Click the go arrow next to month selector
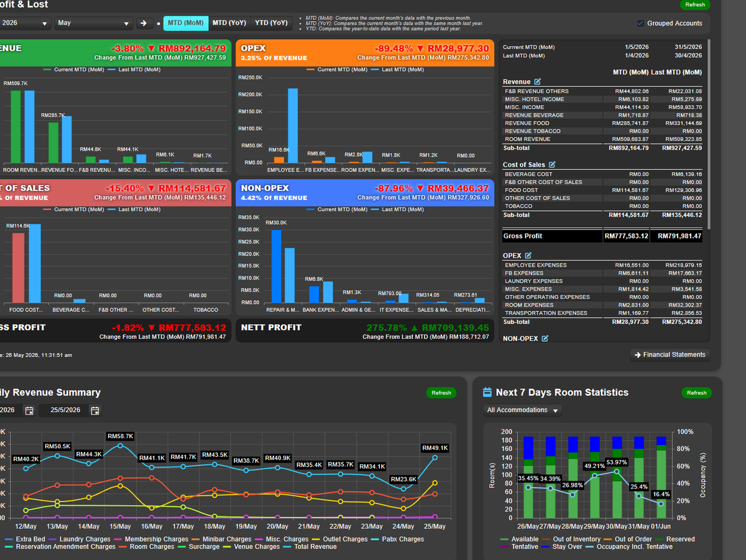 pos(144,23)
